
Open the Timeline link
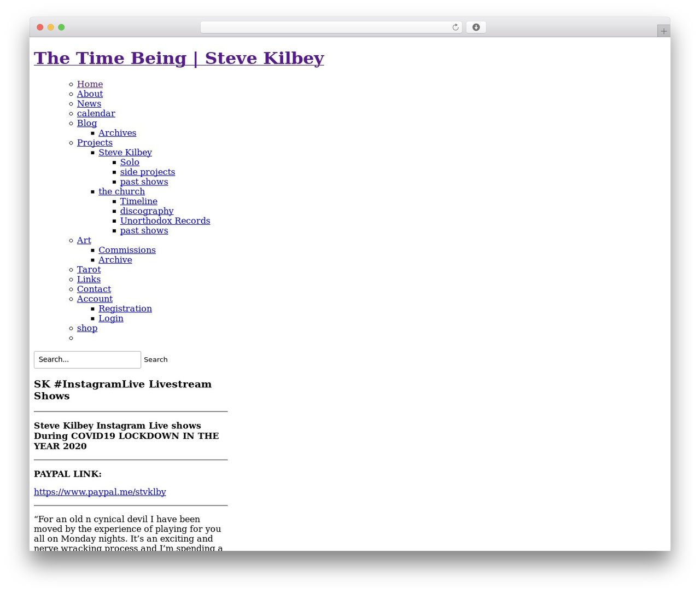coord(139,201)
